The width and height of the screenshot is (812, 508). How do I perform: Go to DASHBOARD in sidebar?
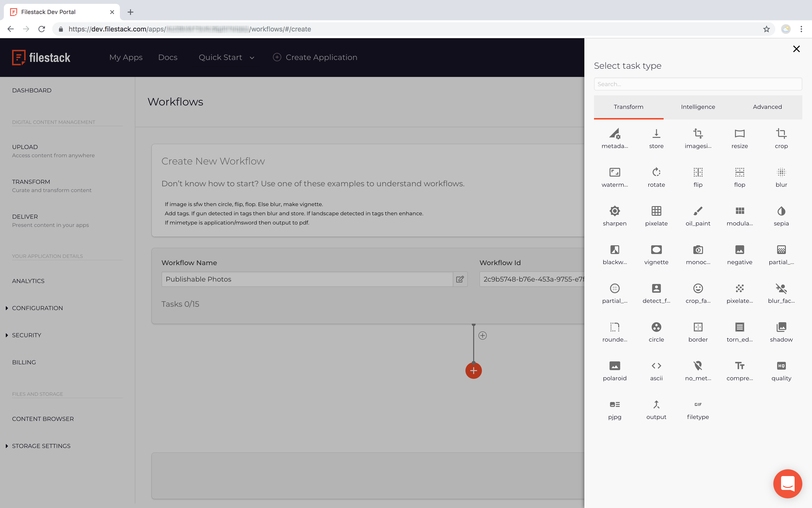coord(32,90)
